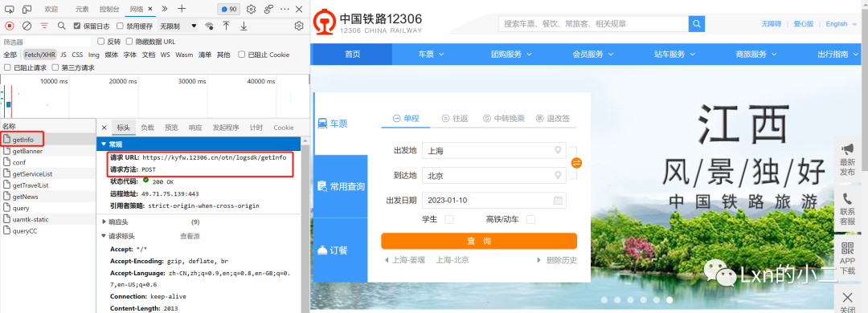Viewport: 868px width, 313px height.
Task: Click the 联系客服 phone sidebar icon
Action: tap(847, 199)
